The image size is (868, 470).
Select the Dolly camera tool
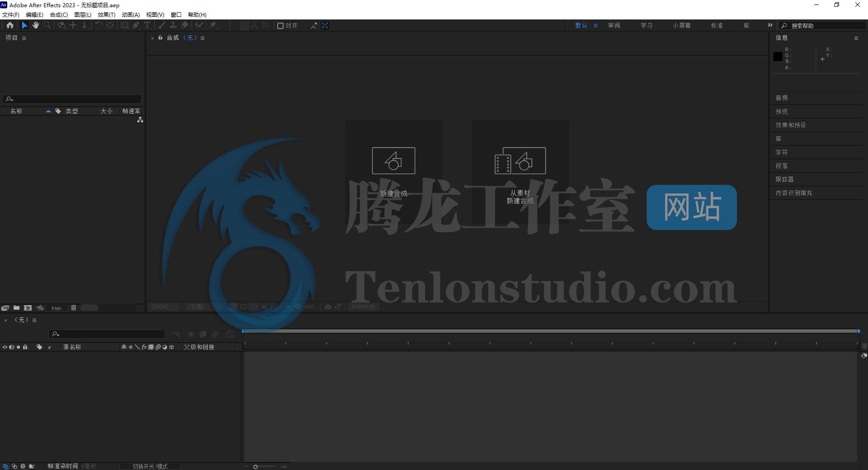tap(84, 25)
